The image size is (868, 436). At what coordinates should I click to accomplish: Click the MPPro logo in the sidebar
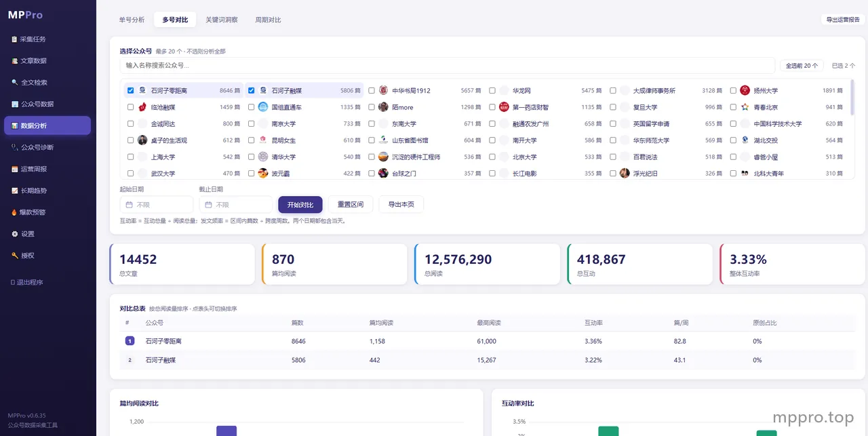pos(25,15)
